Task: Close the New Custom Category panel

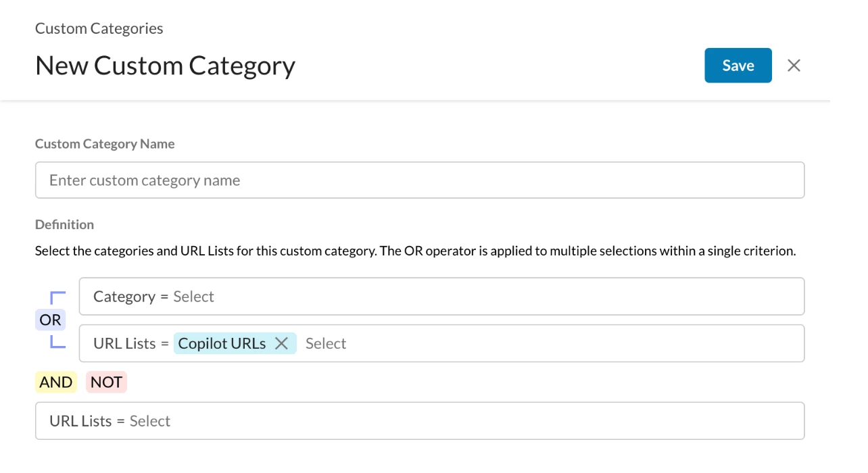Action: coord(794,66)
